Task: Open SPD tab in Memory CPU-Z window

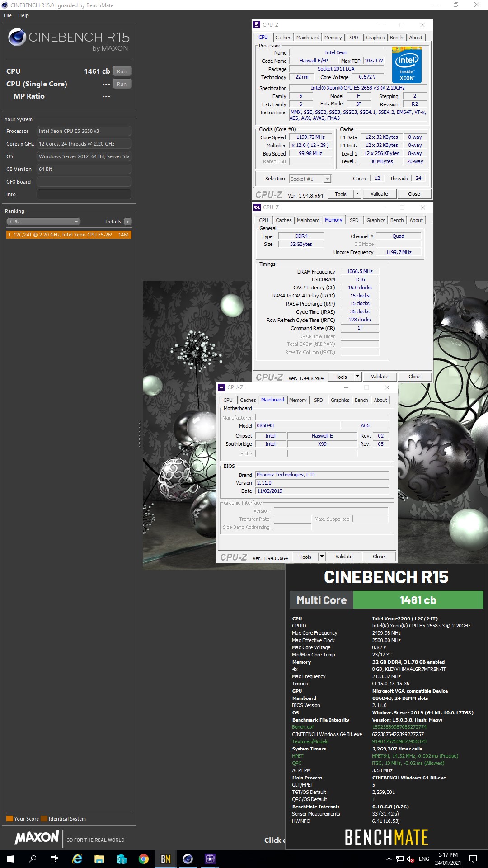Action: (x=354, y=220)
